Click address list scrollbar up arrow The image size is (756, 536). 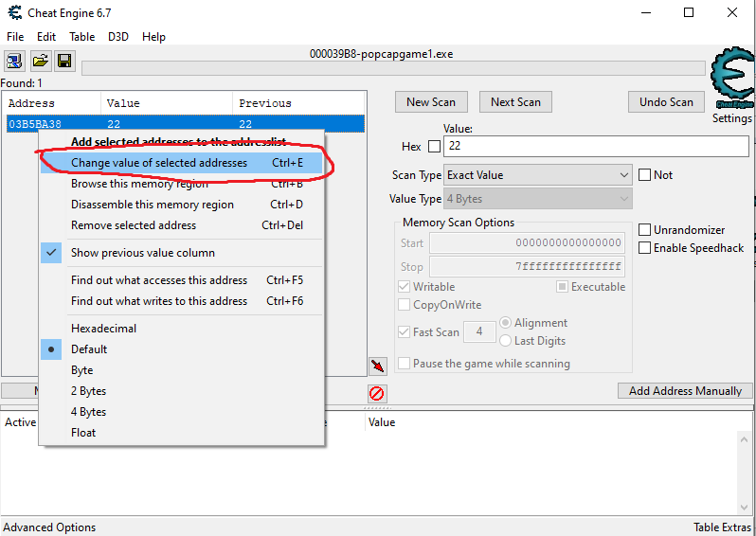pos(744,438)
